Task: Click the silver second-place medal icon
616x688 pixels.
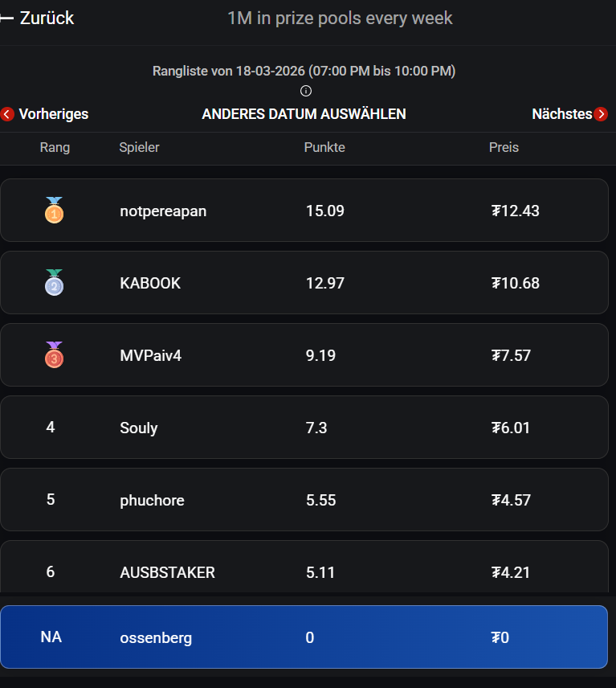Action: [55, 283]
